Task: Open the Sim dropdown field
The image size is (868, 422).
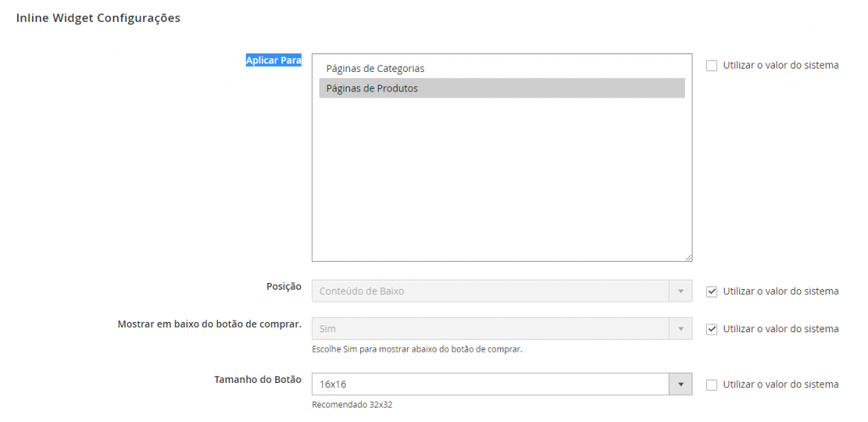Action: pos(502,329)
